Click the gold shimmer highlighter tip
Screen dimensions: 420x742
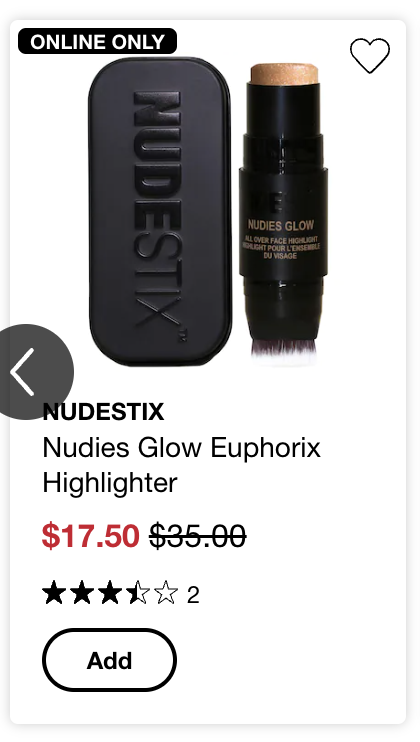[284, 74]
